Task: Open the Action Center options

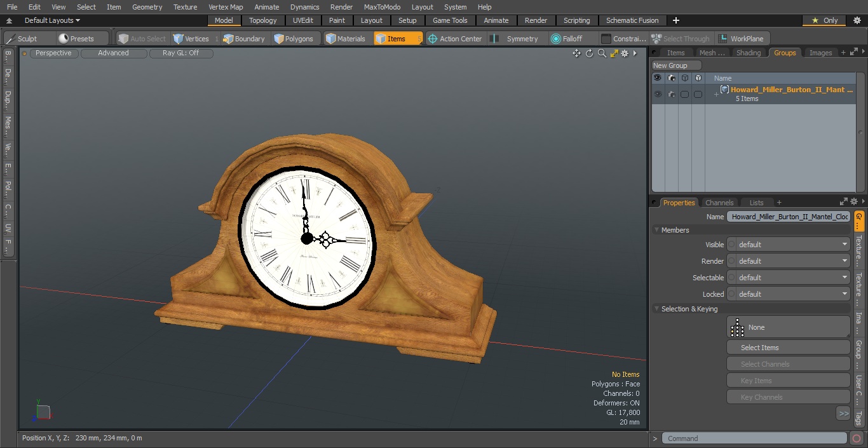Action: (455, 39)
